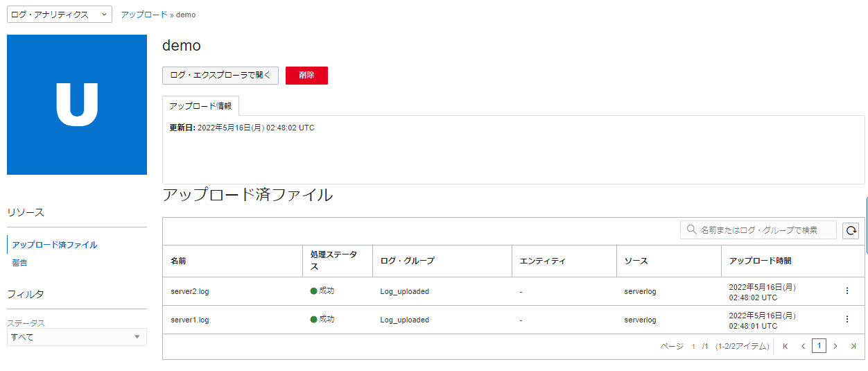
Task: Click 成功 status in server1.log row
Action: coord(322,319)
